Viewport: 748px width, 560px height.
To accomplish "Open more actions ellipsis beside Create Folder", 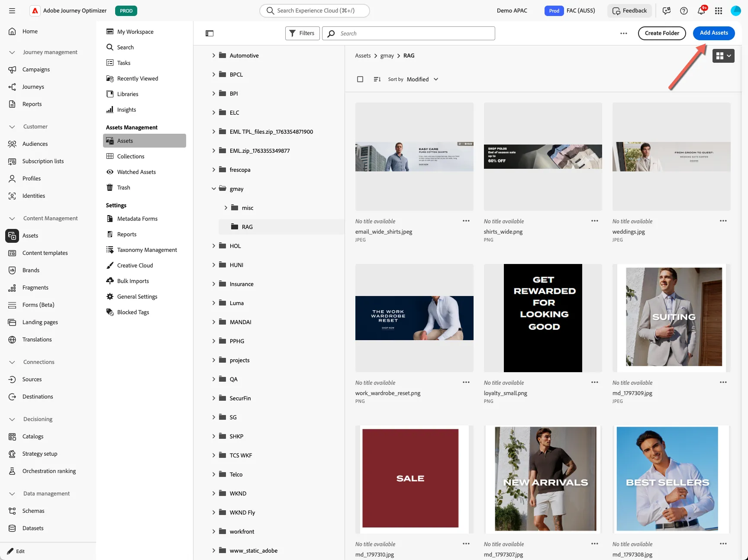I will click(x=624, y=33).
